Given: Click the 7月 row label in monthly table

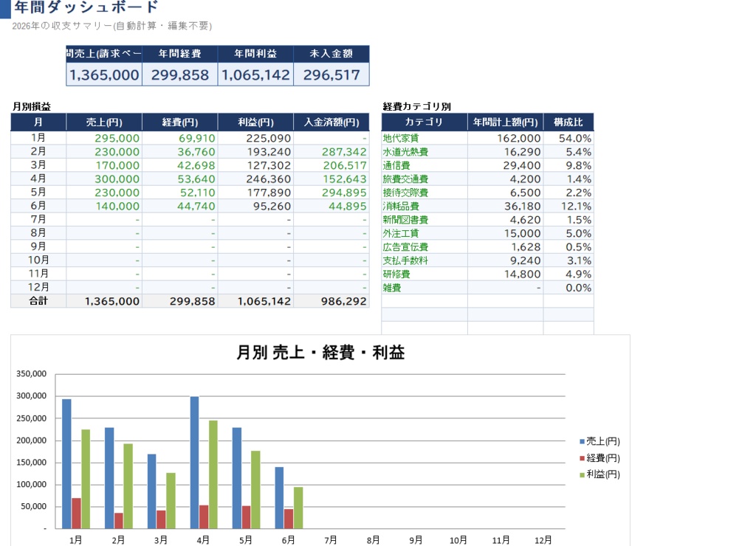Looking at the screenshot, I should 38,219.
